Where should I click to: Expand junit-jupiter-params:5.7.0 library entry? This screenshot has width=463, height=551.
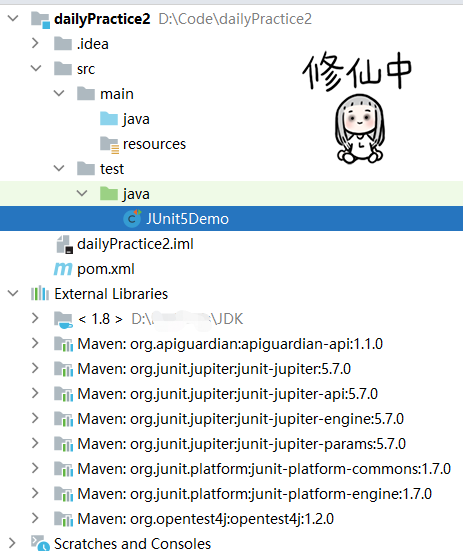(x=35, y=443)
